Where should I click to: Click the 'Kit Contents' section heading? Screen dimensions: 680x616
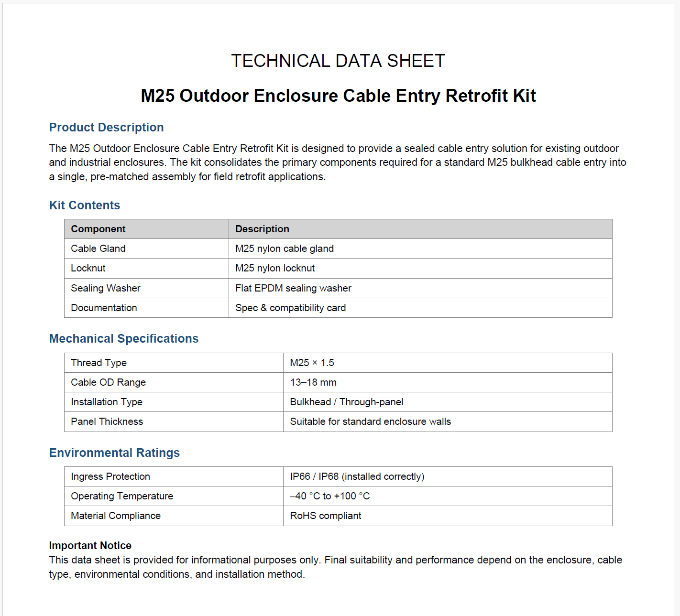[x=85, y=205]
